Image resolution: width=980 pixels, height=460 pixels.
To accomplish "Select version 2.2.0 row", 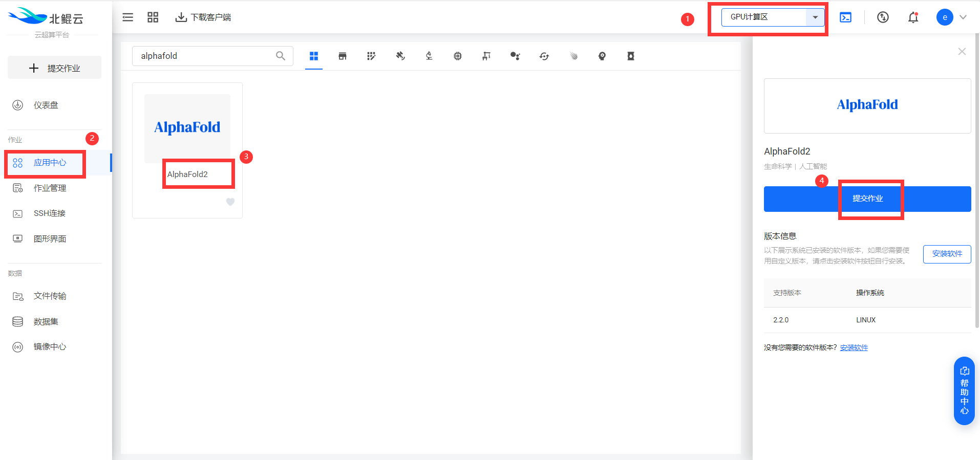I will (867, 320).
